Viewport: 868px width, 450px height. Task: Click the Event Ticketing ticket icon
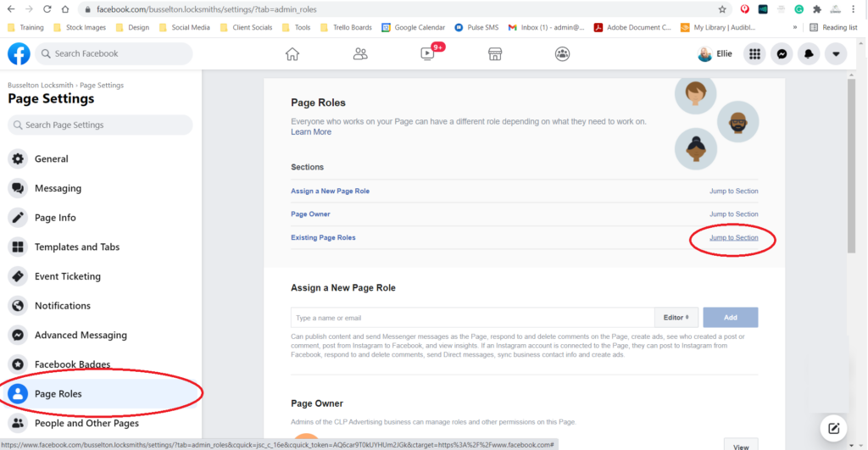click(x=18, y=276)
